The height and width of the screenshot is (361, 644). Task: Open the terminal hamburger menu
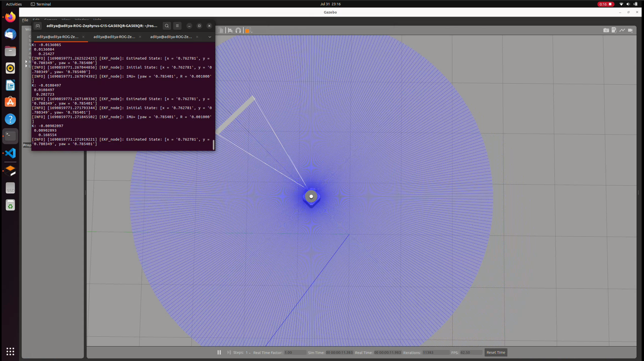(x=177, y=26)
